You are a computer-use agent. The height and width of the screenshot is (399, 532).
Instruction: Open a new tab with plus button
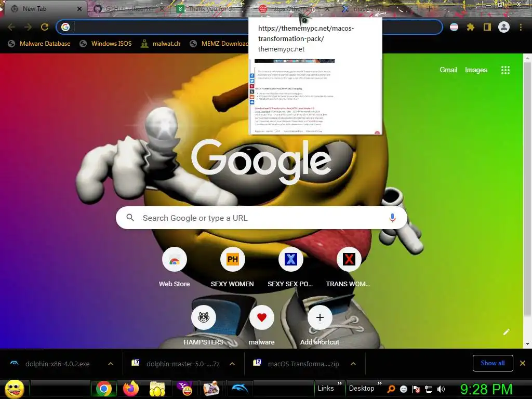pyautogui.click(x=430, y=9)
